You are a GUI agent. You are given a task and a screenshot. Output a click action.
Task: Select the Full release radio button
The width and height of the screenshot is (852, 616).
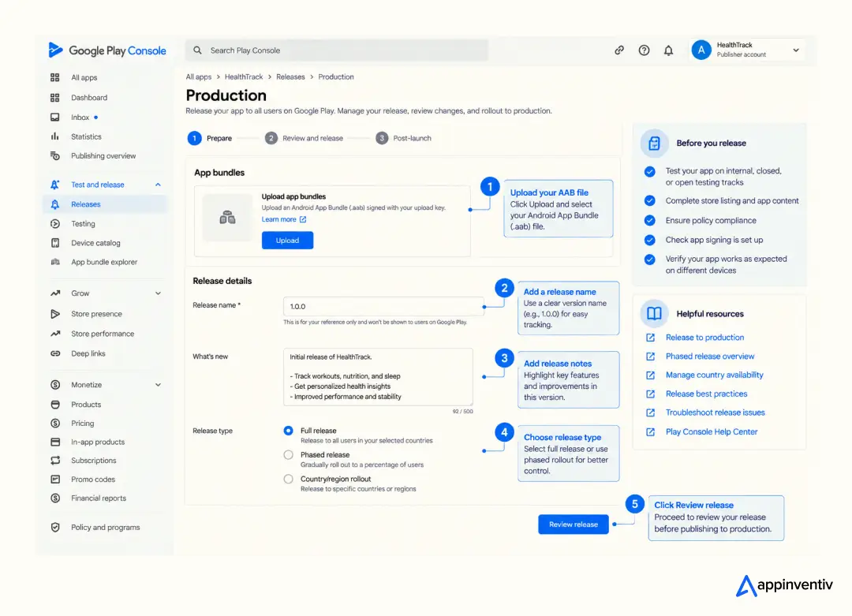point(289,431)
